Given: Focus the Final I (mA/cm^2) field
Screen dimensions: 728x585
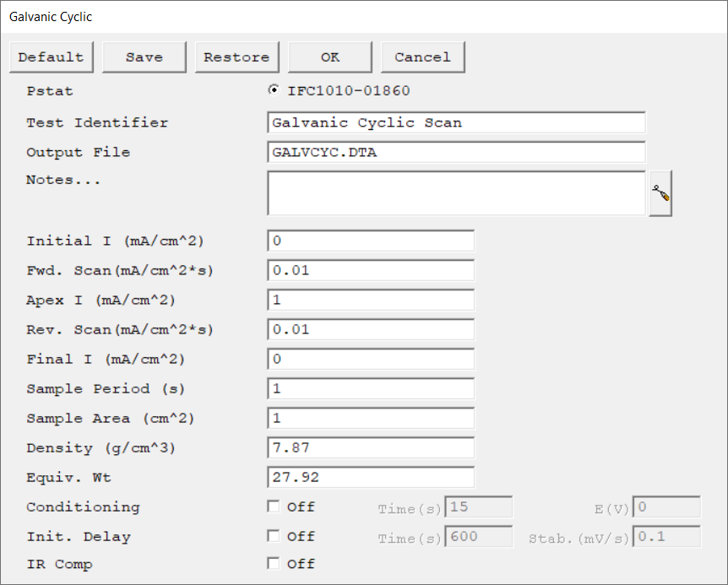Looking at the screenshot, I should point(371,360).
